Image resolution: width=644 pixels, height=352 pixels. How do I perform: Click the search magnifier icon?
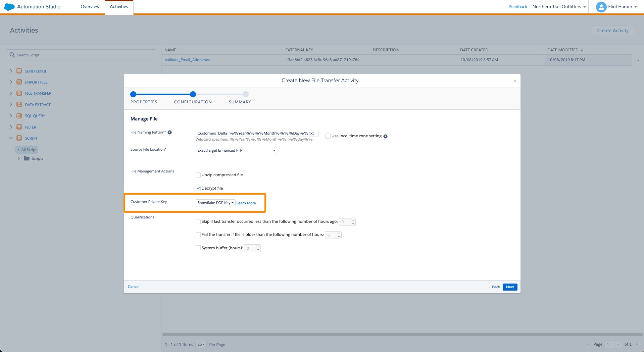pos(12,55)
